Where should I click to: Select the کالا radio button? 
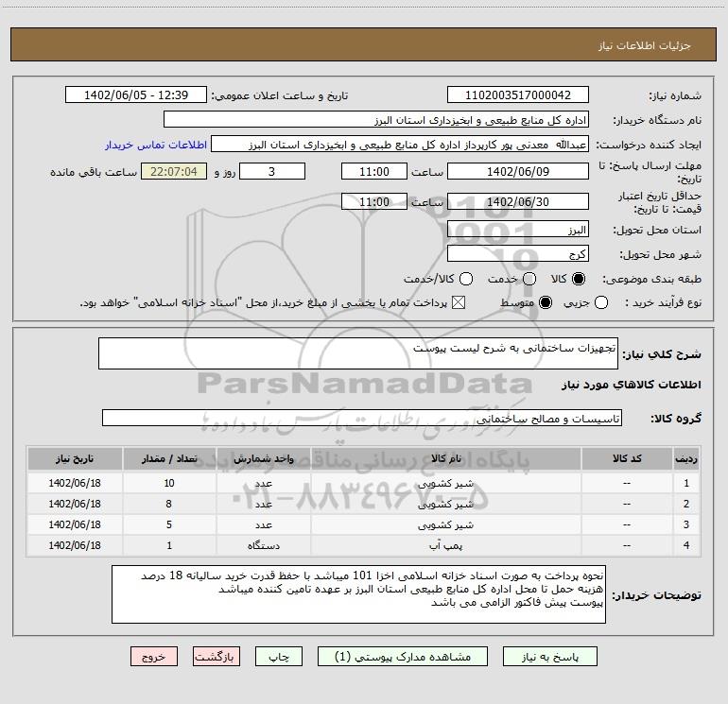pos(579,279)
